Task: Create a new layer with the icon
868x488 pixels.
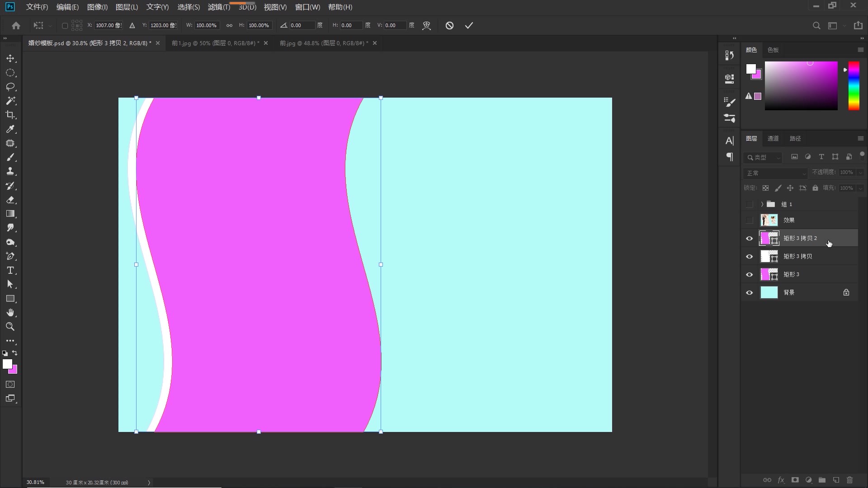Action: 836,480
